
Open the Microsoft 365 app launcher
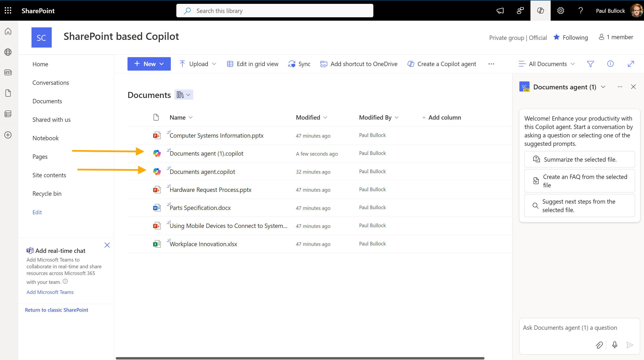point(8,11)
